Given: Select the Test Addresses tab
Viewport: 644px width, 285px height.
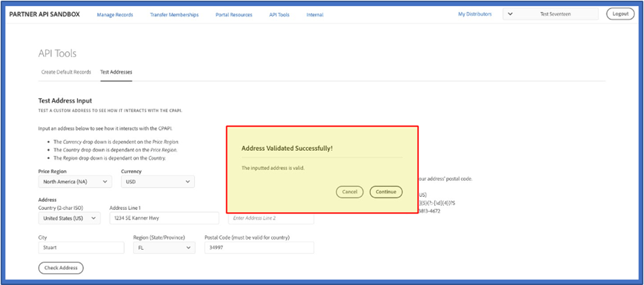Looking at the screenshot, I should [x=116, y=72].
